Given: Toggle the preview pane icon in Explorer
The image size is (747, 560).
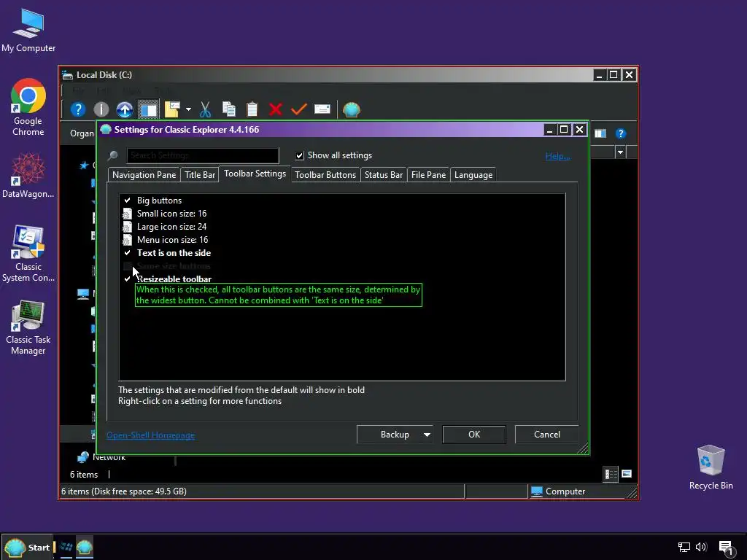Looking at the screenshot, I should click(x=600, y=133).
